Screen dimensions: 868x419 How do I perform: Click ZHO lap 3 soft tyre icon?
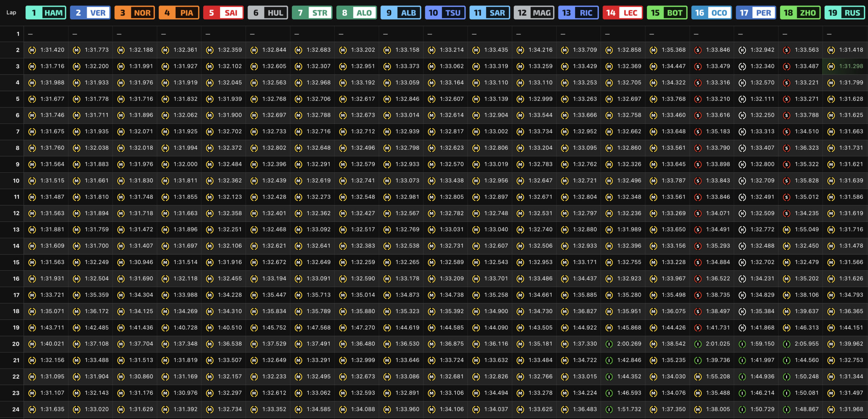click(x=786, y=66)
